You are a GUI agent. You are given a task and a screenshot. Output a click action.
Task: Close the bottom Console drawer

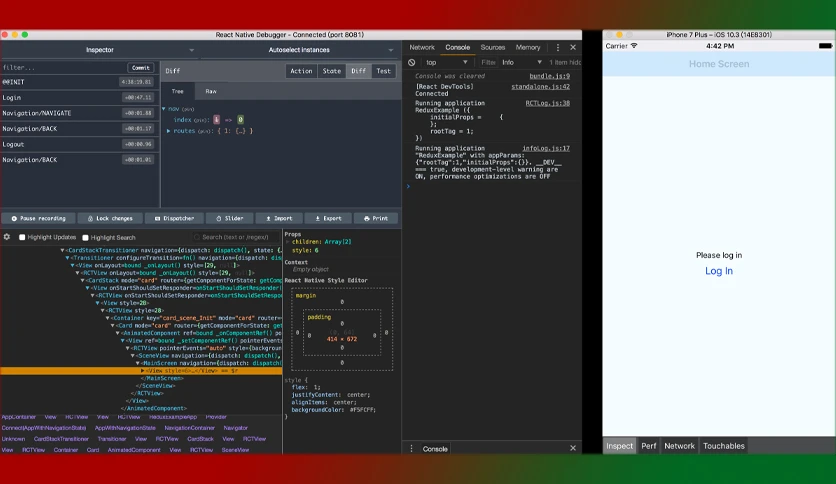(573, 448)
